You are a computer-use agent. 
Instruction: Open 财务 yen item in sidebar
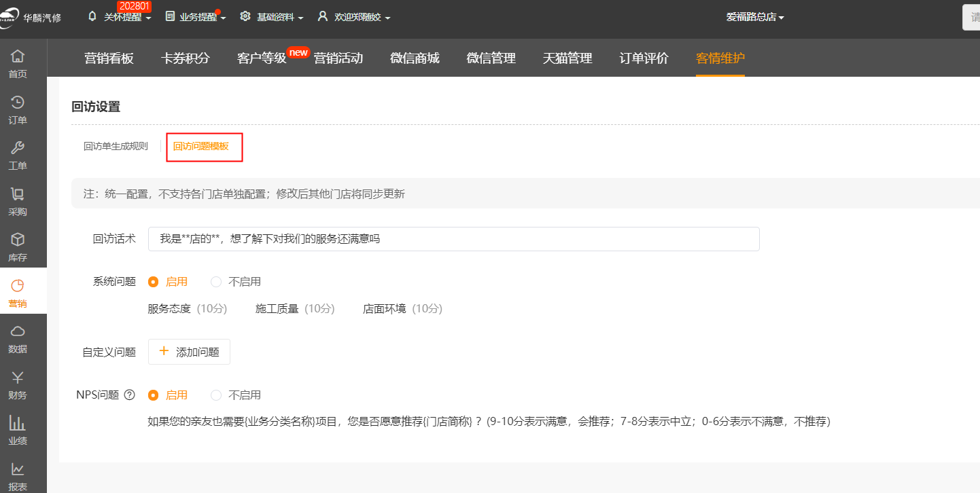point(18,384)
